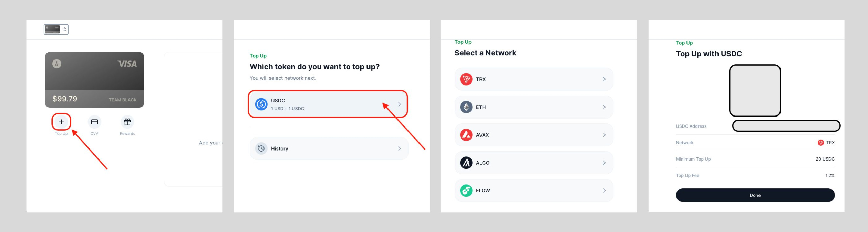Open the card selector dropdown
The image size is (868, 232).
click(56, 30)
